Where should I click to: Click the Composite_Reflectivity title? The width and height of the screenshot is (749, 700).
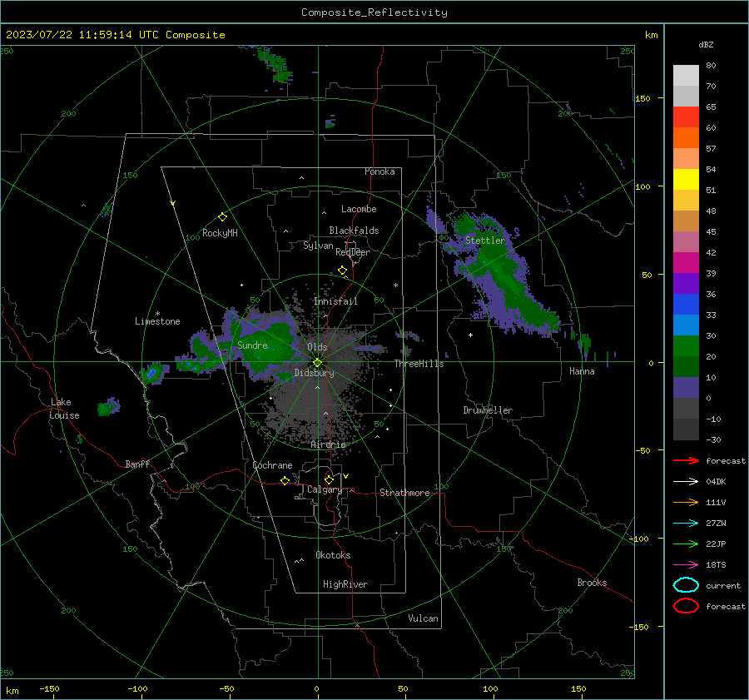(374, 12)
